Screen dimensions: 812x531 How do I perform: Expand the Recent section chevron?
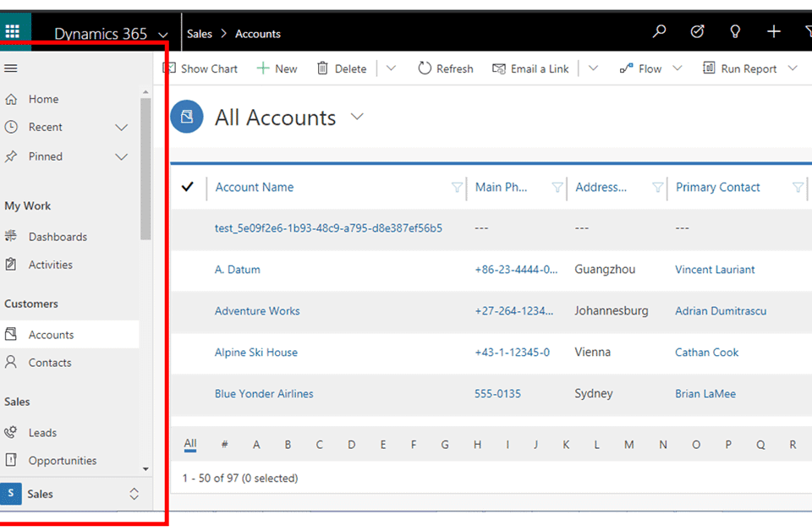[x=121, y=128]
